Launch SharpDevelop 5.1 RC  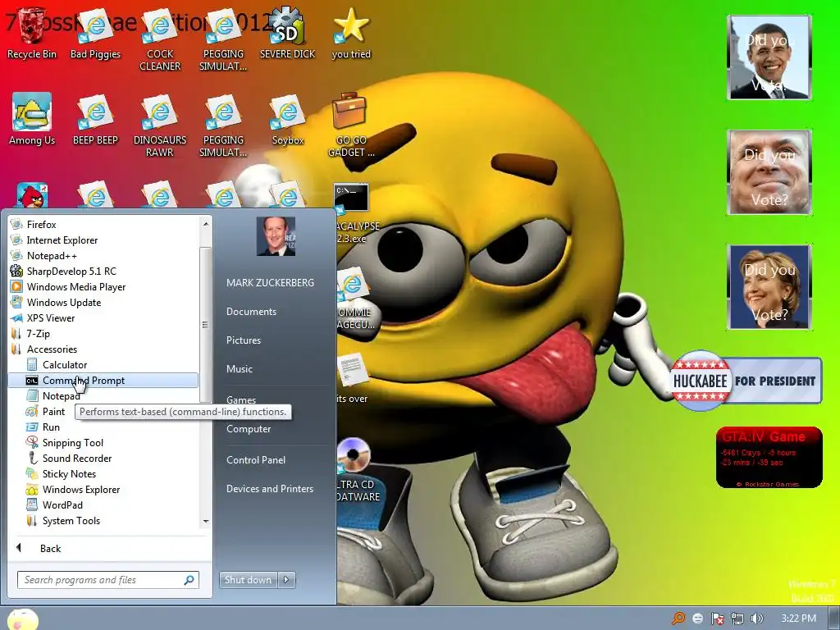coord(71,271)
